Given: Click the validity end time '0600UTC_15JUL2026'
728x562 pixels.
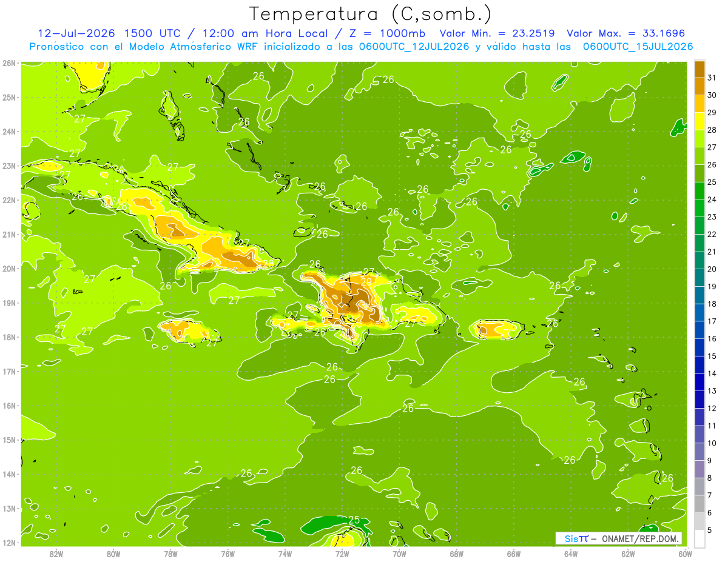Looking at the screenshot, I should pos(638,47).
